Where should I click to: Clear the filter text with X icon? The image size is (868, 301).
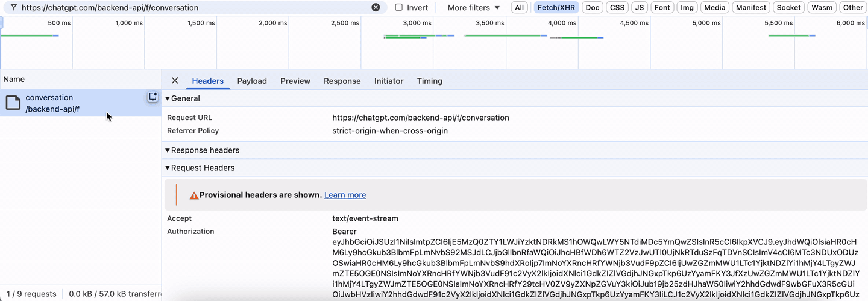point(376,7)
